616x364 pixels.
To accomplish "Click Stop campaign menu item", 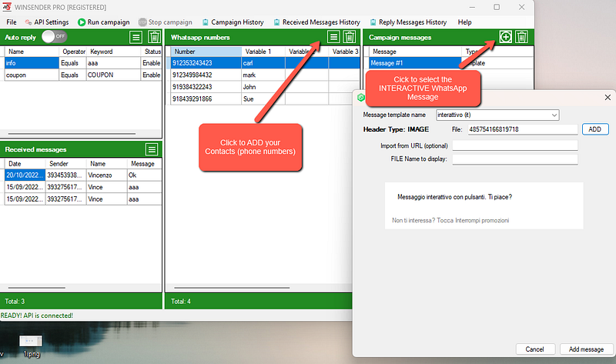I will pyautogui.click(x=166, y=22).
